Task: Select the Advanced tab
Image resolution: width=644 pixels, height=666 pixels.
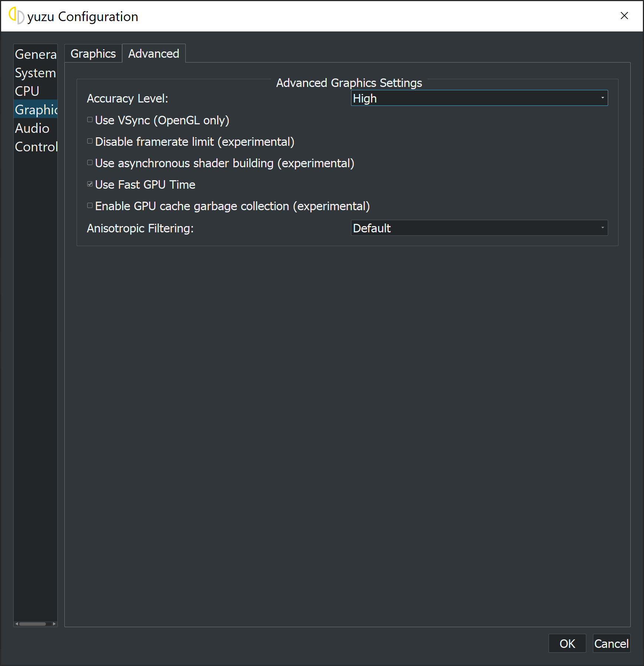Action: click(154, 54)
